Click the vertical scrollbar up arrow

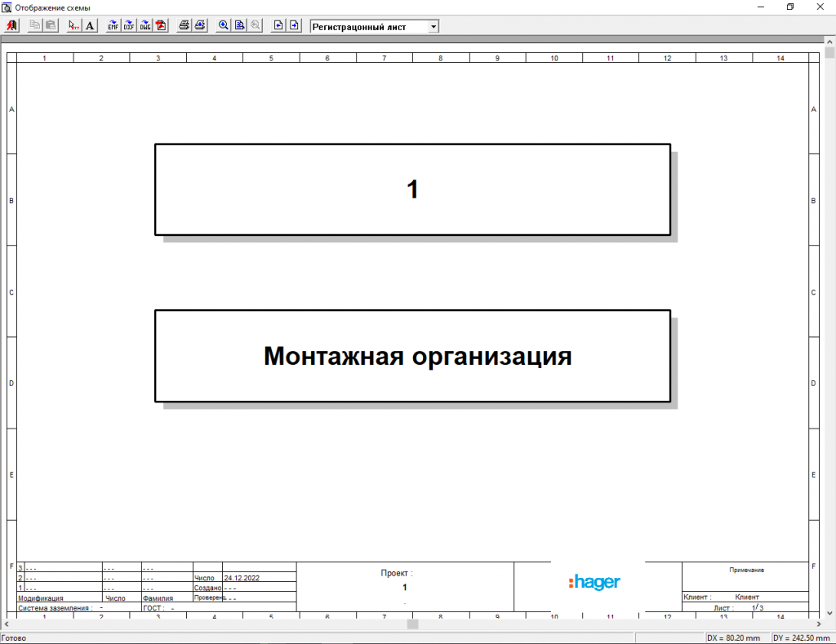point(829,42)
